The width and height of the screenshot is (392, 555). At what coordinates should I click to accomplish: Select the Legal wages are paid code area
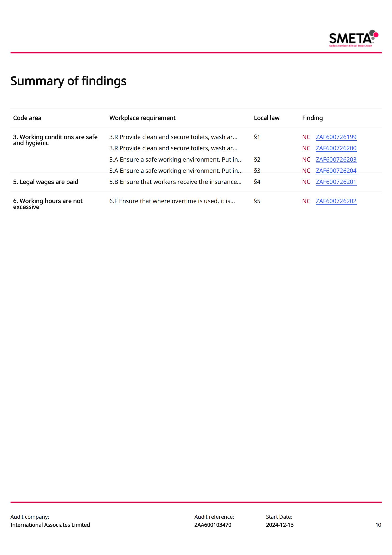tap(46, 182)
